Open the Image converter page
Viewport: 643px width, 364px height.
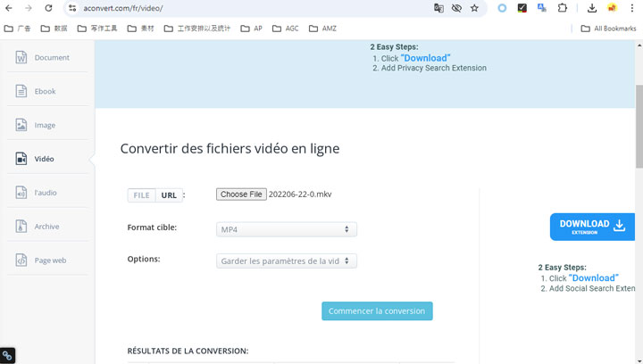coord(45,125)
